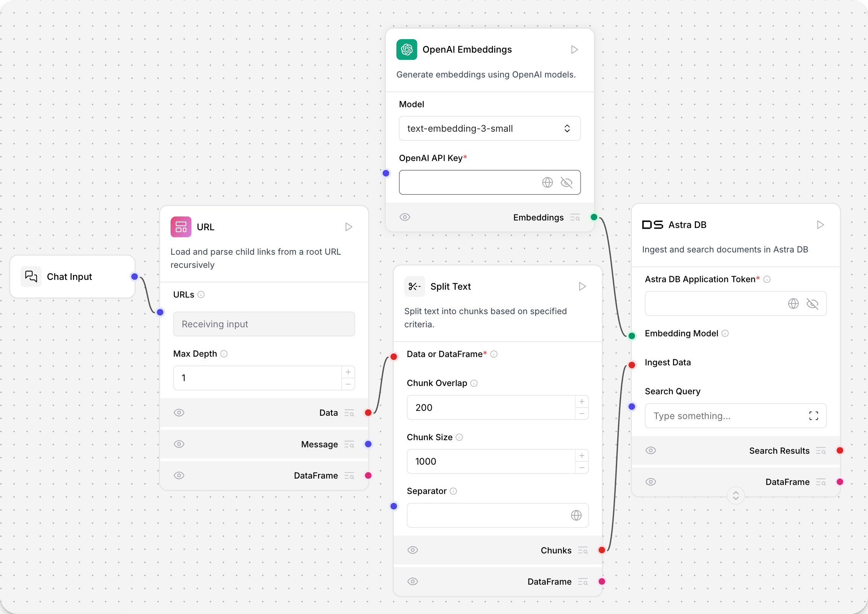This screenshot has height=614, width=868.
Task: Expand the Search Query editor
Action: (x=813, y=416)
